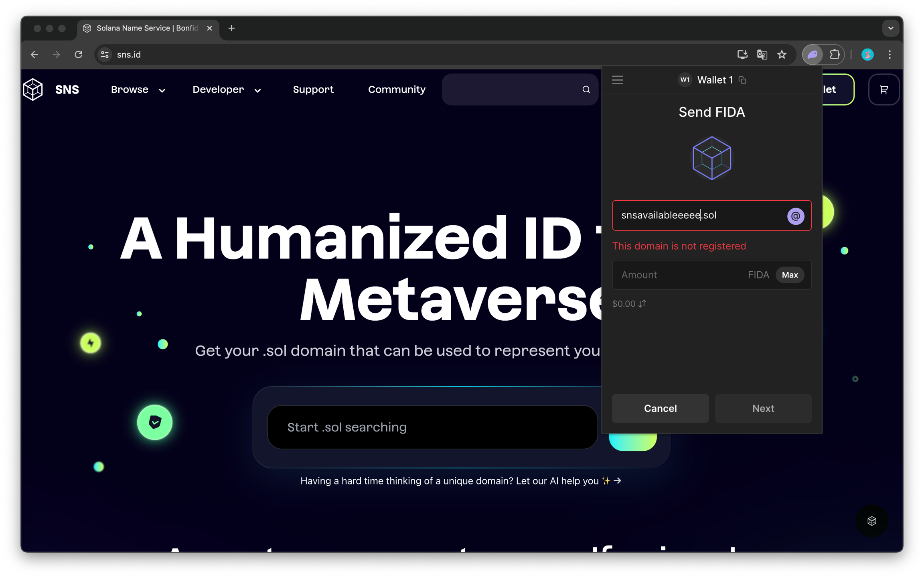Toggle the USD/FIDA currency swap arrows
This screenshot has width=924, height=578.
[642, 304]
